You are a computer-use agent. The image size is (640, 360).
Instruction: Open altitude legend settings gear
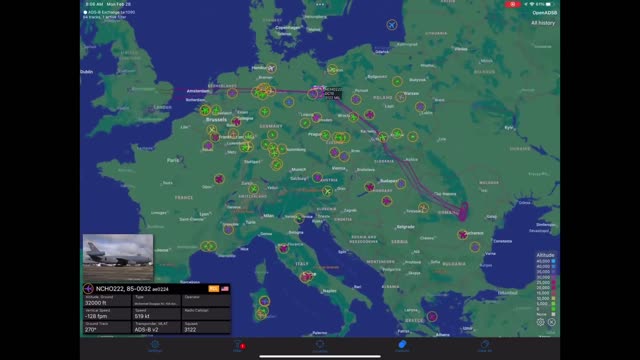click(540, 322)
